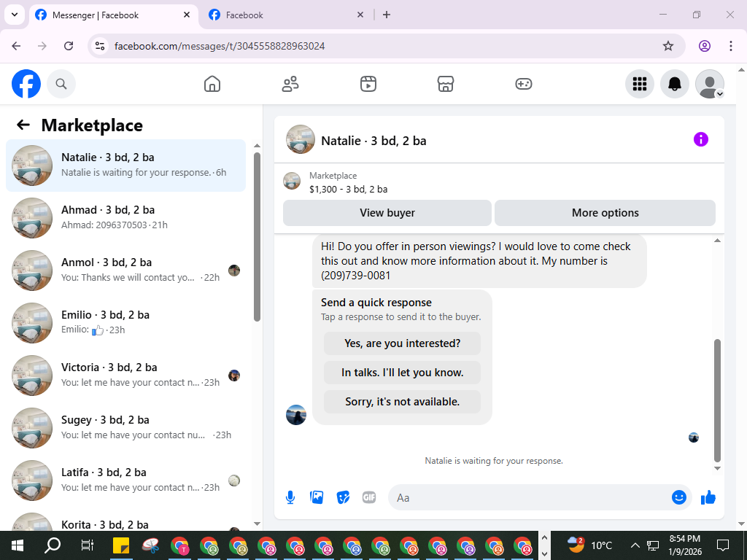Click the Facebook logo icon
Screen dimensions: 747x560
click(26, 84)
